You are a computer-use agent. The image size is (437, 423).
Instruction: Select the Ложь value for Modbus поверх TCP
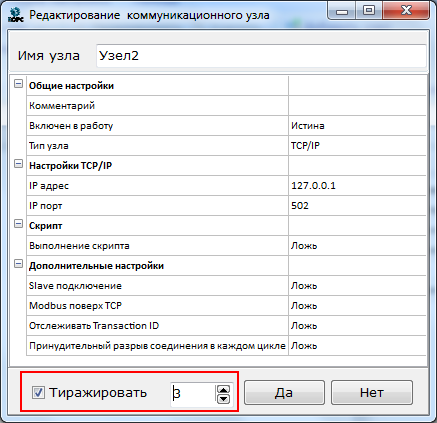coord(357,306)
